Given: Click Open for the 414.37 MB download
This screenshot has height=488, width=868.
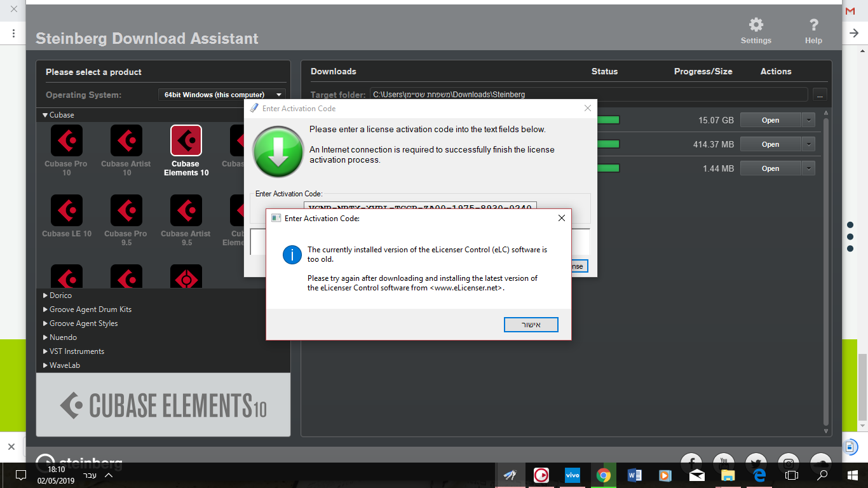Looking at the screenshot, I should click(771, 144).
